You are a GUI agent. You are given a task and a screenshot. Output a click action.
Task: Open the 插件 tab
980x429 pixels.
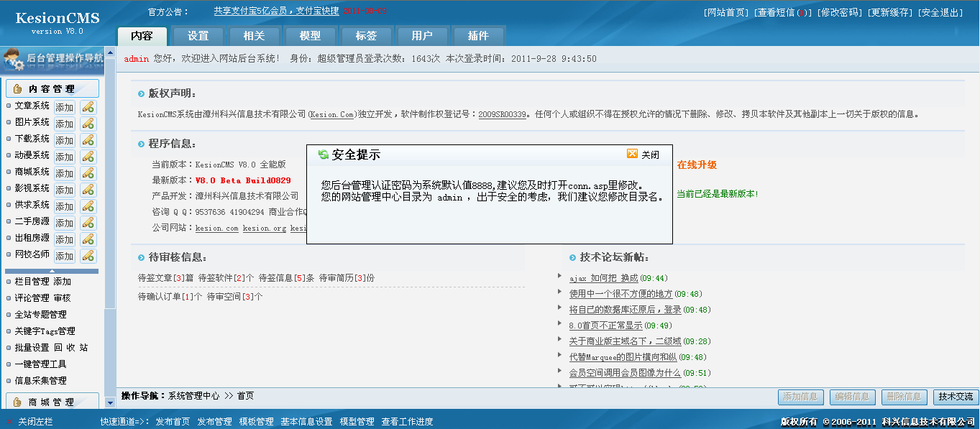[x=477, y=35]
